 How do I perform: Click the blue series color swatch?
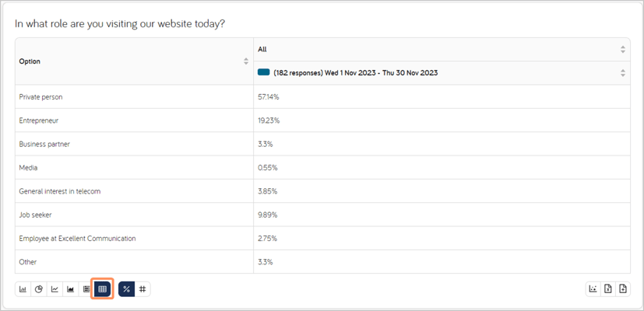coord(264,72)
